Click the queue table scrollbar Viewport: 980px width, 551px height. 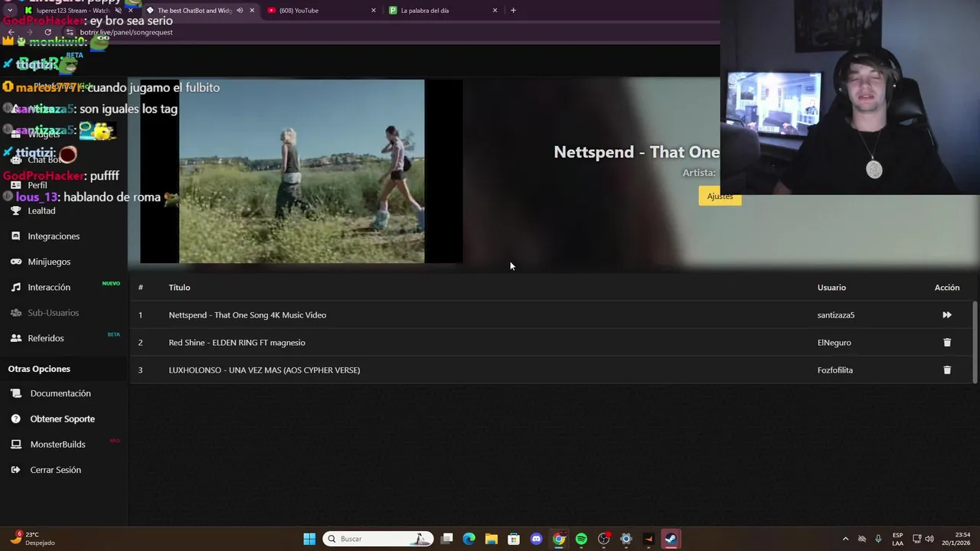tap(975, 342)
